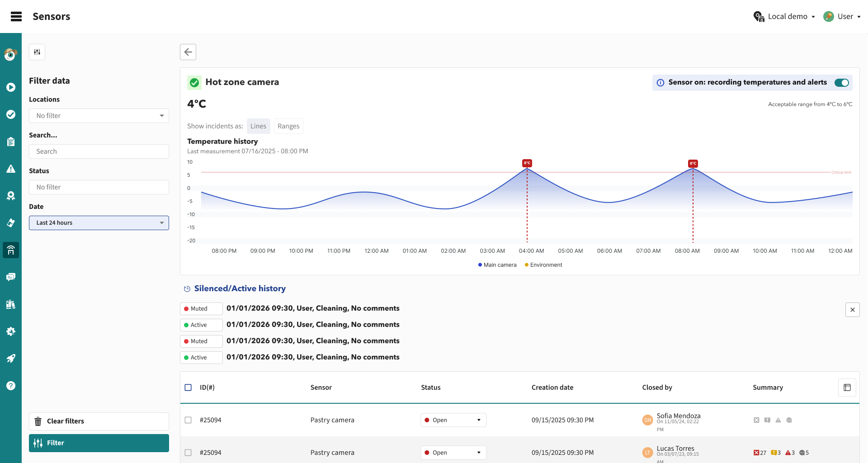
Task: Open the hamburger navigation menu
Action: tap(16, 17)
